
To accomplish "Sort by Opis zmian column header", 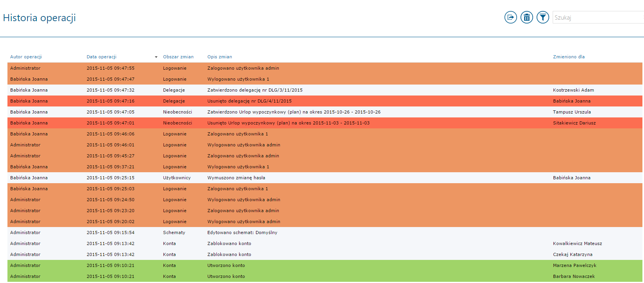I will click(x=220, y=57).
